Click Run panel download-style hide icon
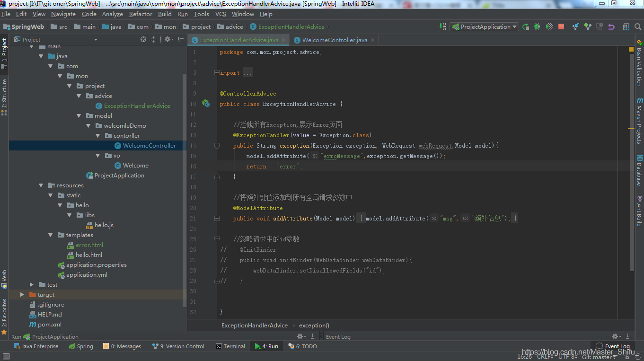The image size is (644, 361). pyautogui.click(x=313, y=336)
